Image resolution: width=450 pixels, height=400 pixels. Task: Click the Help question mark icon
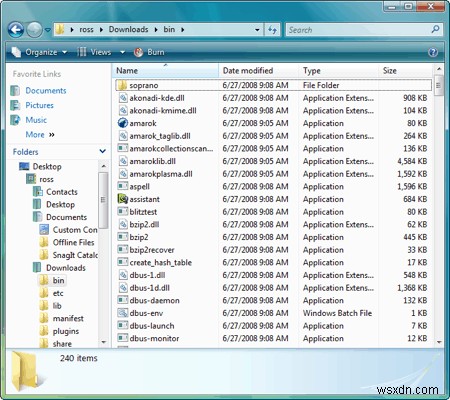(x=433, y=52)
